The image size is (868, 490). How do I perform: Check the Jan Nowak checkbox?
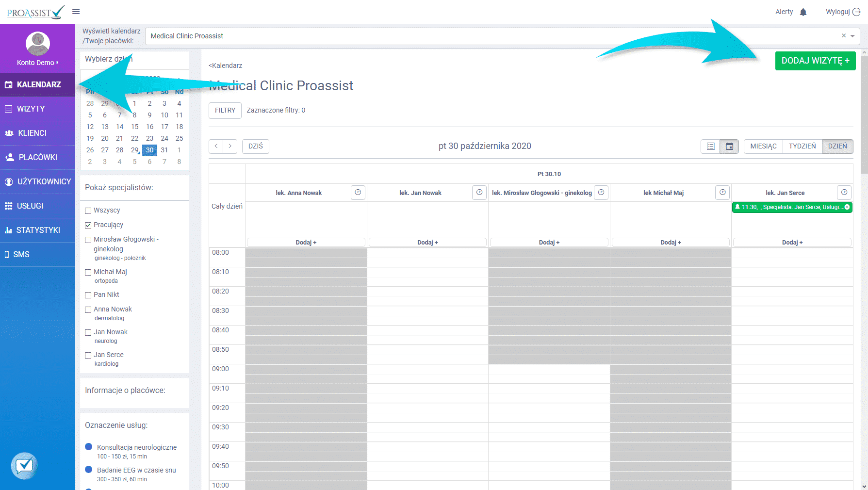(x=88, y=332)
